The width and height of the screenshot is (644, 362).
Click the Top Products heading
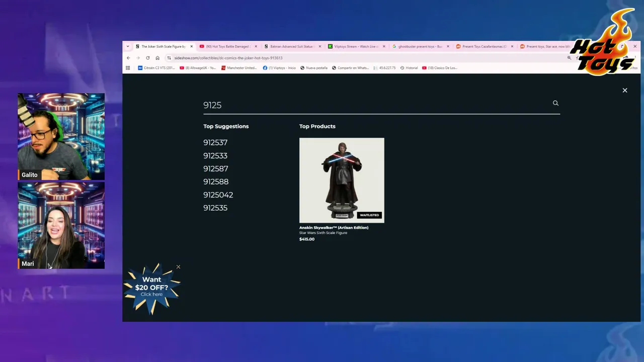click(x=317, y=126)
